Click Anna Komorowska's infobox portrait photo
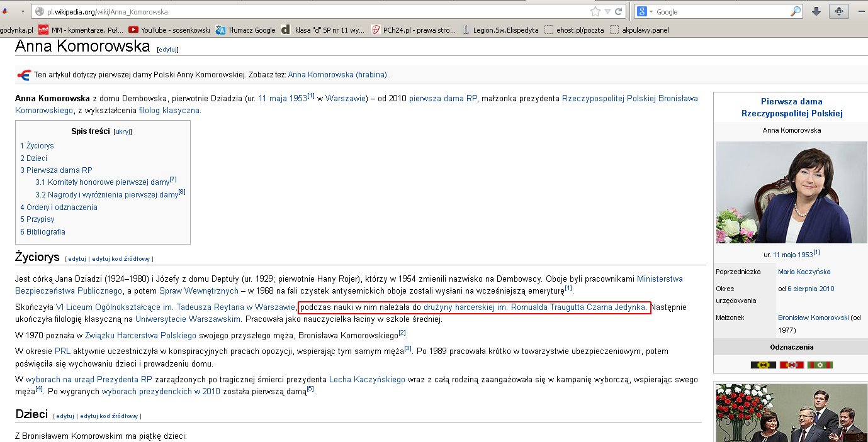The height and width of the screenshot is (442, 868). click(x=791, y=192)
